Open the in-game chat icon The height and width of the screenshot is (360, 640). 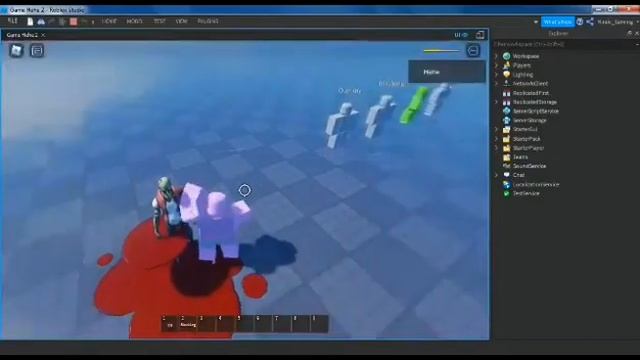click(37, 51)
